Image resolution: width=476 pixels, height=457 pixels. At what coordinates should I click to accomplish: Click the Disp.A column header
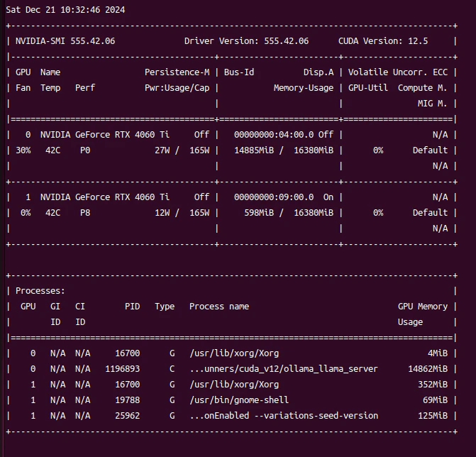(x=319, y=72)
